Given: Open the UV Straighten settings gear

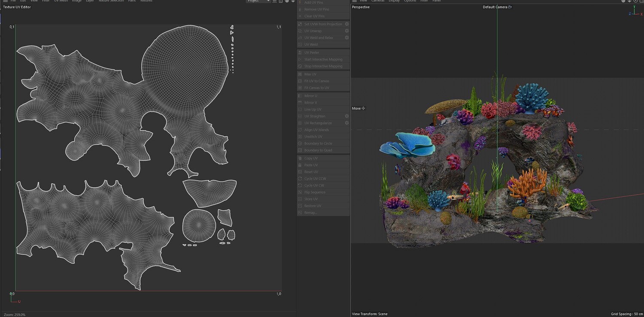Looking at the screenshot, I should tap(347, 116).
